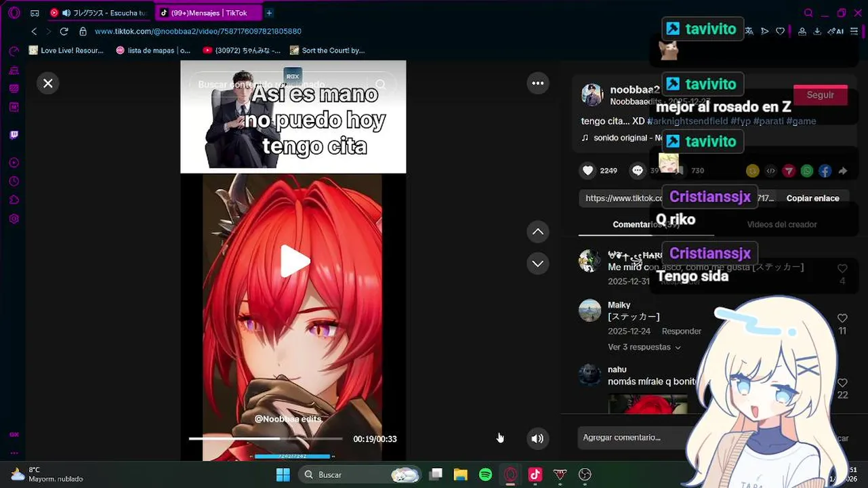Click Responder under Maiky's comment
The image size is (868, 488).
[x=682, y=331]
